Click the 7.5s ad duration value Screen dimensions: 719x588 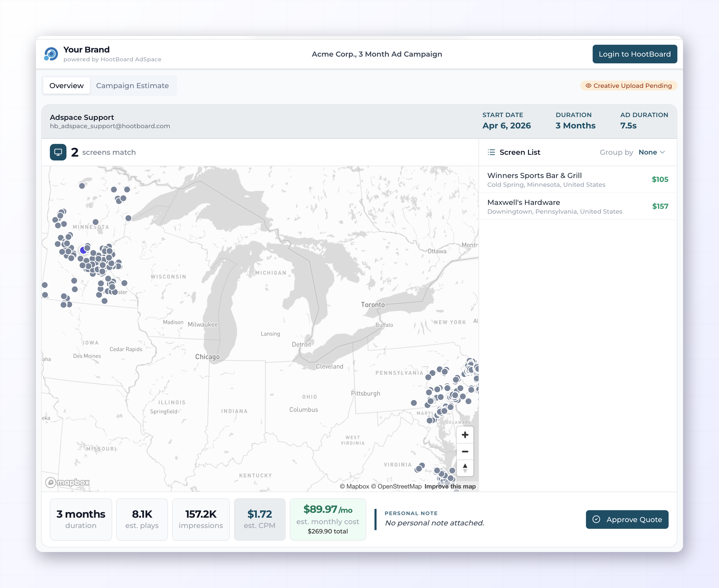click(628, 126)
